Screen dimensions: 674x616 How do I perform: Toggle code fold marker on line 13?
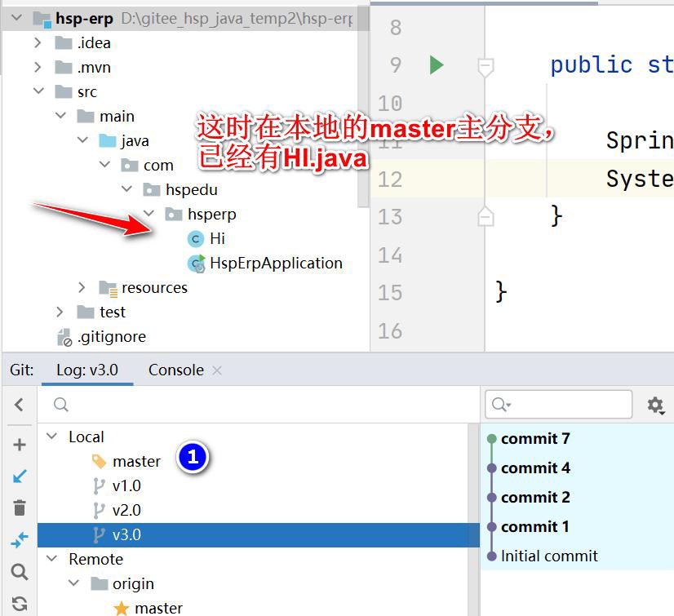[x=486, y=216]
